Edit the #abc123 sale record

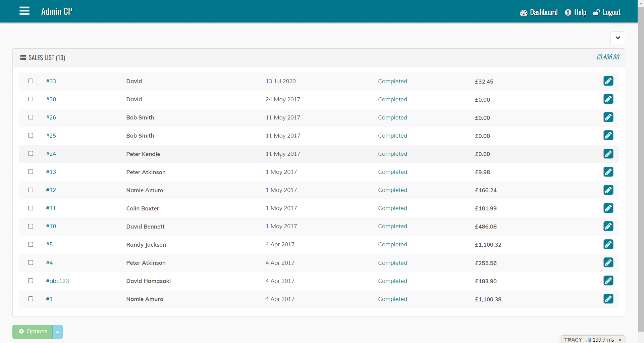(x=608, y=281)
